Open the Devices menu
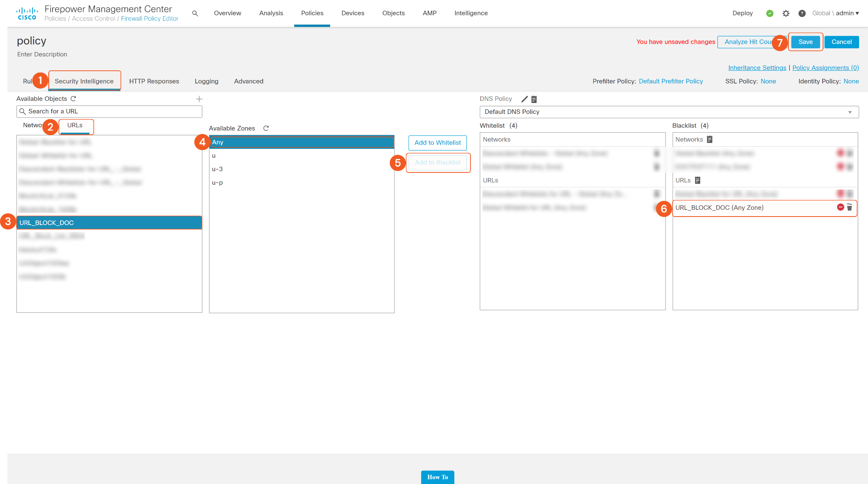 353,13
